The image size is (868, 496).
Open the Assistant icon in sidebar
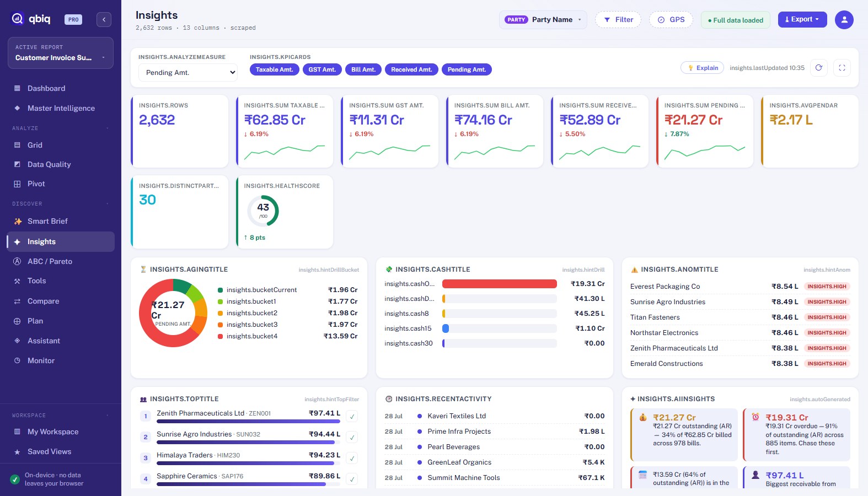(17, 341)
